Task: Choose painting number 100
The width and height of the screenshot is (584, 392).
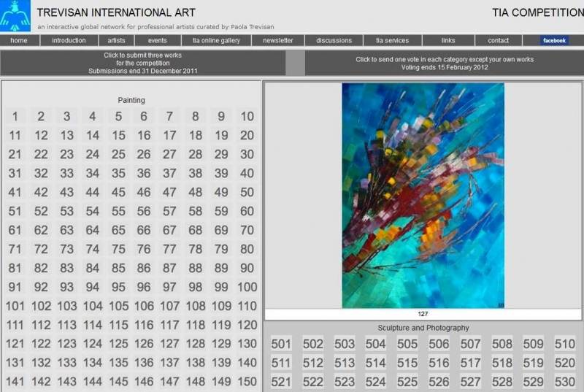Action: [247, 287]
